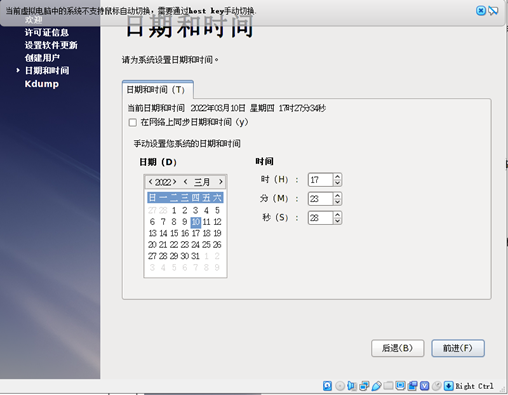Focus the minute input field showing 23
The image size is (508, 395).
click(x=320, y=199)
